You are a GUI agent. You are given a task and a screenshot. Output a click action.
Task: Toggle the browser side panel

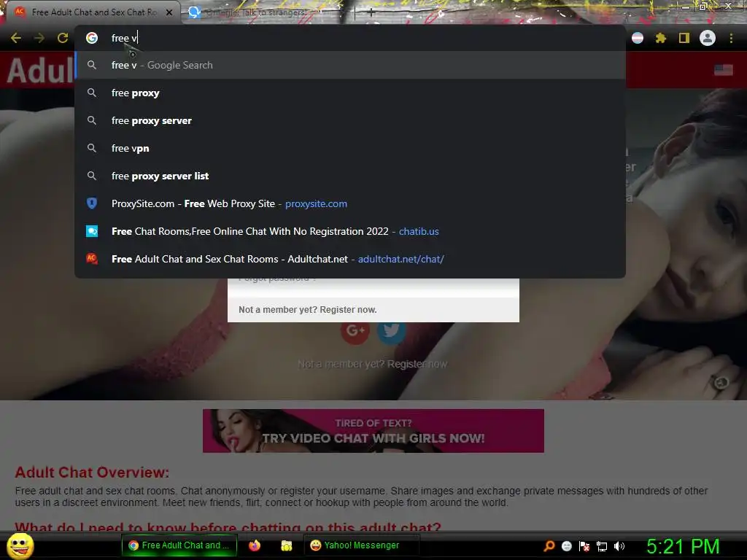pos(684,38)
